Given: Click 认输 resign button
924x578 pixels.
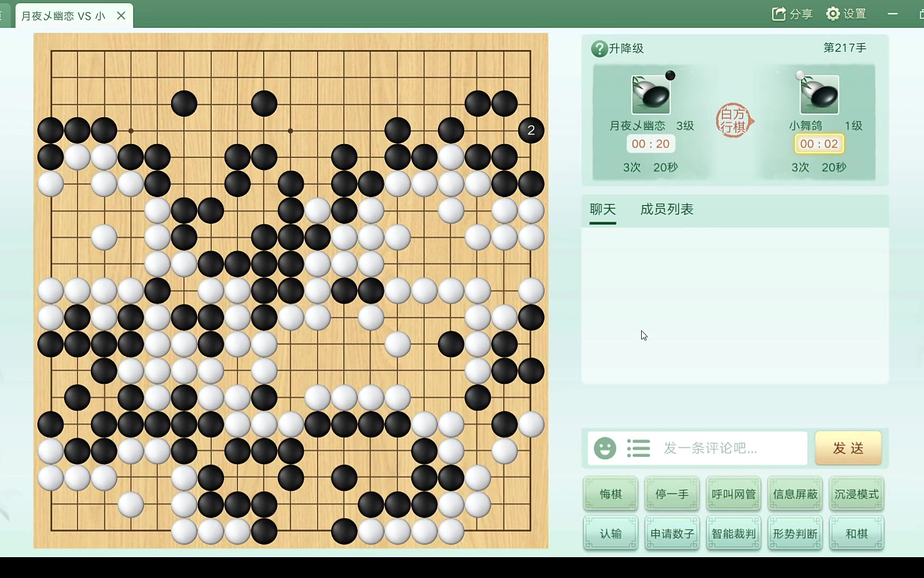Looking at the screenshot, I should pos(611,534).
